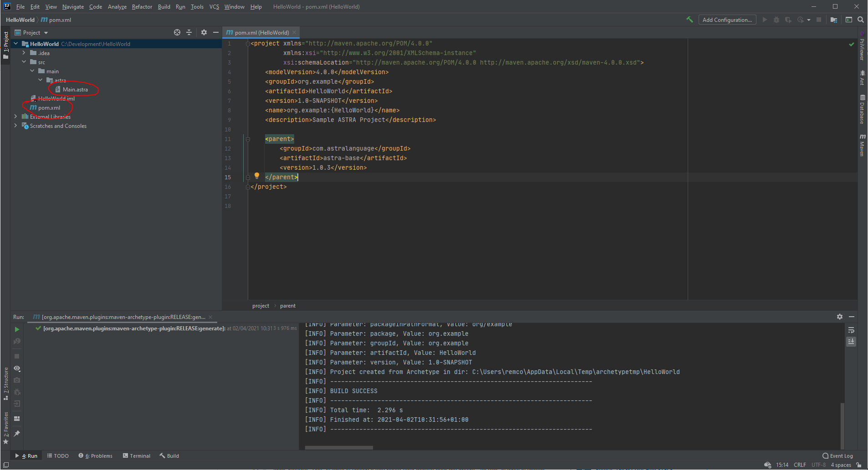The width and height of the screenshot is (868, 470).
Task: Open Project panel settings gear
Action: pos(204,32)
